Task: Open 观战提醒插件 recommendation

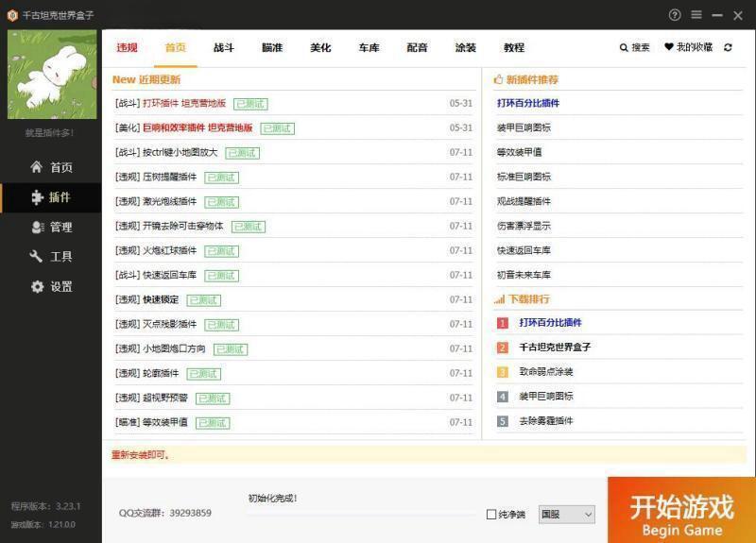Action: pyautogui.click(x=524, y=201)
